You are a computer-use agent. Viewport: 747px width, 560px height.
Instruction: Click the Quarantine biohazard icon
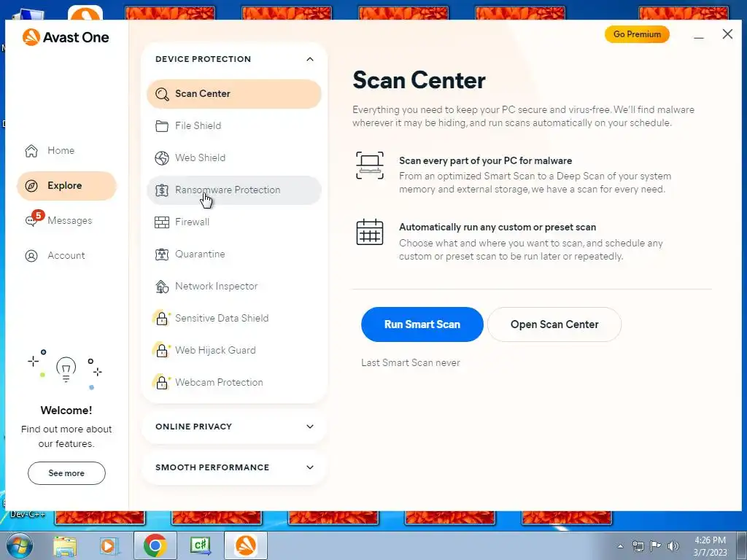[x=162, y=254]
